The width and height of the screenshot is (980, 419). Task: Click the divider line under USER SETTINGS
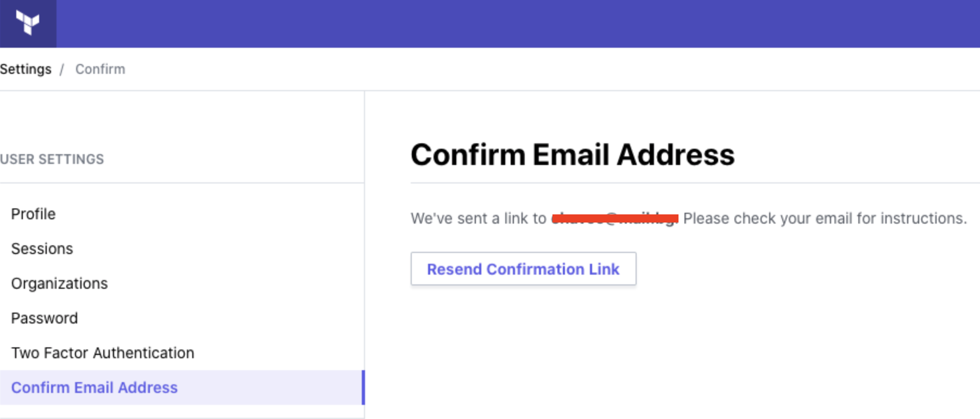(x=181, y=183)
